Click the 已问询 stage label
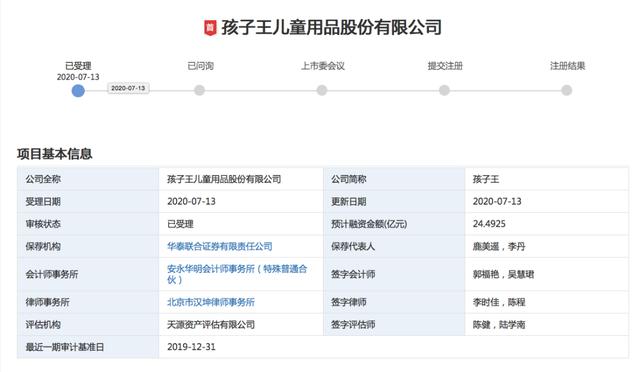Viewport: 640px width, 372px height. tap(200, 66)
